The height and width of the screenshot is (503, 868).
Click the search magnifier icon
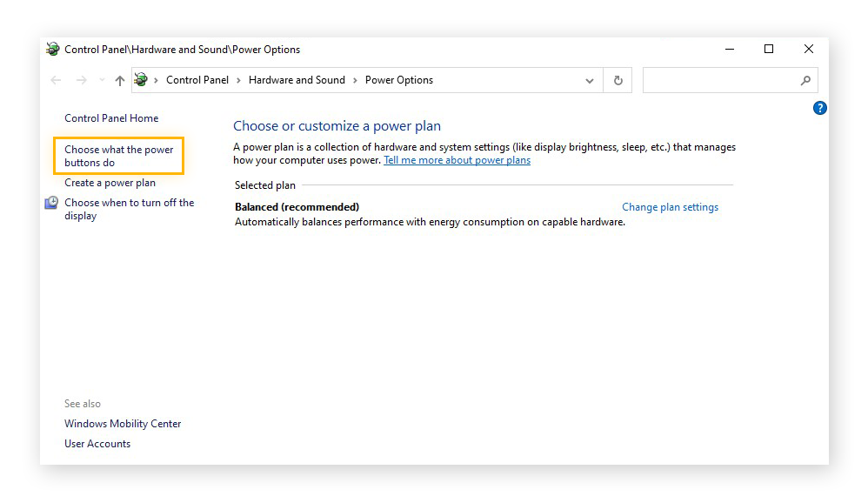pos(805,80)
